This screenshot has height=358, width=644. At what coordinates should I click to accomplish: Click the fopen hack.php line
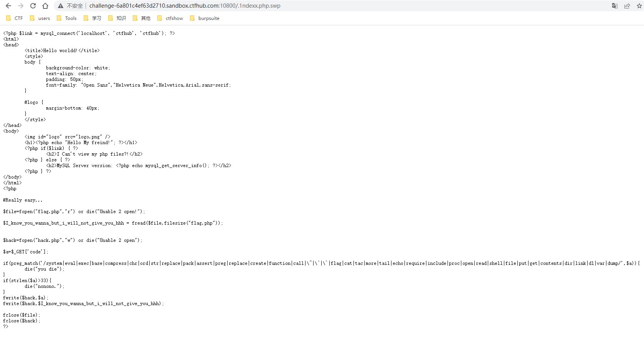point(73,240)
